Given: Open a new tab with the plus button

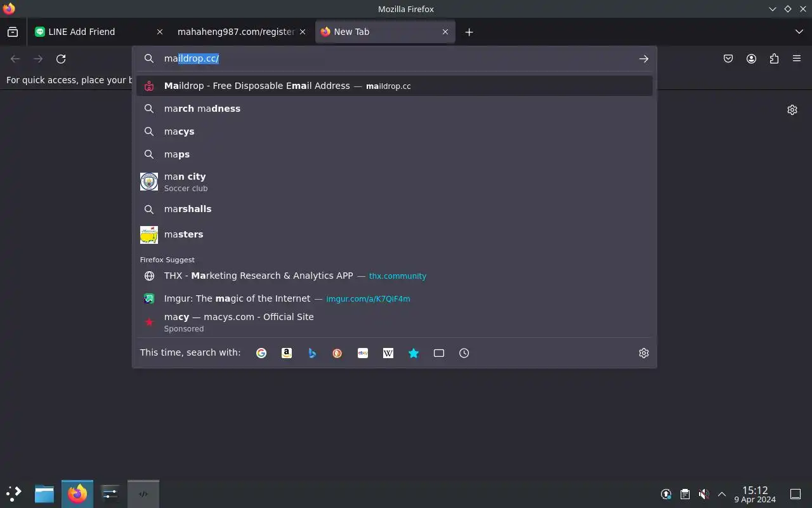Looking at the screenshot, I should (x=469, y=32).
